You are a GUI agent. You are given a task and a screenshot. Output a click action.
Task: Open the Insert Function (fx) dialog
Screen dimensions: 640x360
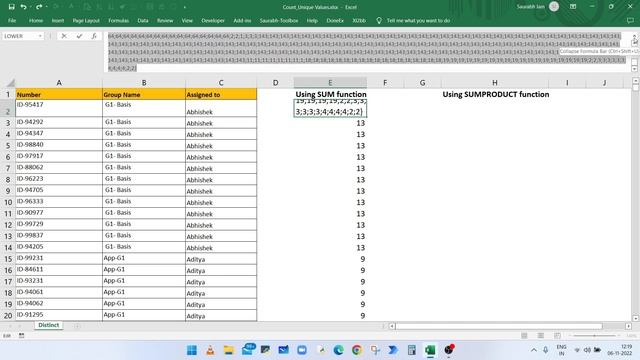(x=94, y=36)
